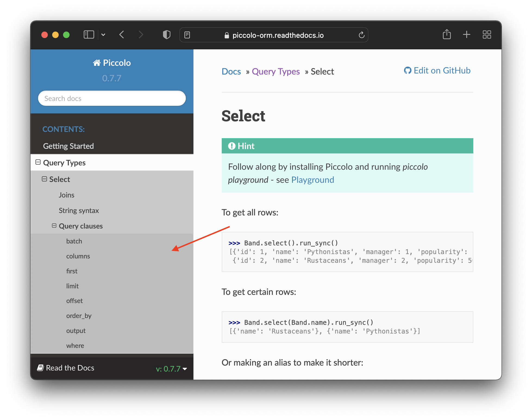Click the Hint box title

(x=241, y=146)
